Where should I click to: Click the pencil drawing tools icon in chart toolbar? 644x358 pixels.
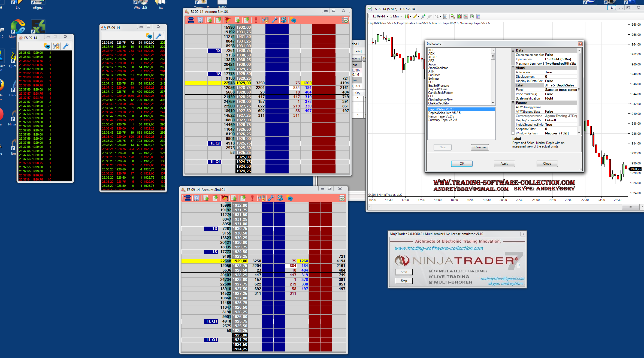click(415, 16)
